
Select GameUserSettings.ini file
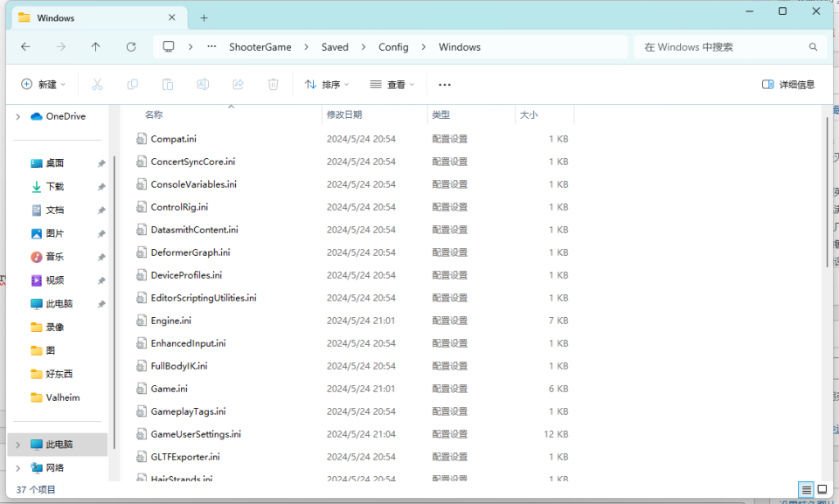point(196,434)
